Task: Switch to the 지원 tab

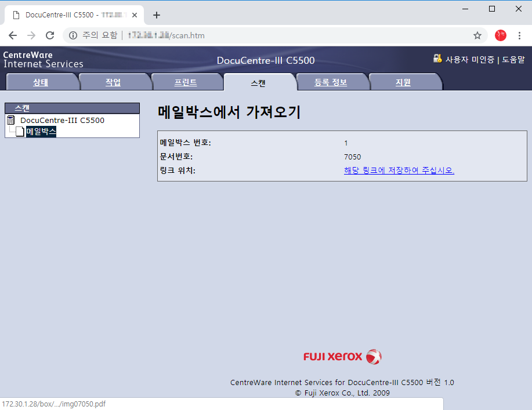Action: (x=403, y=82)
